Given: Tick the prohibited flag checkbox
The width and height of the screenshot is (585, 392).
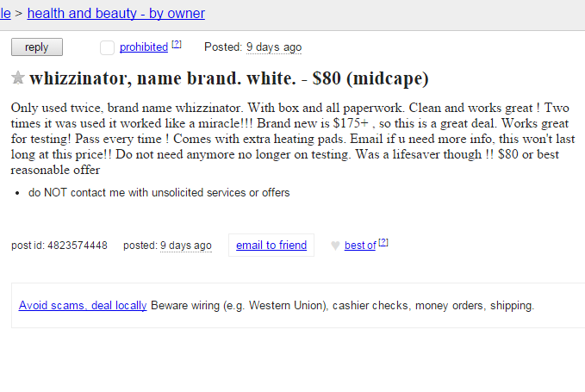Looking at the screenshot, I should tap(107, 47).
